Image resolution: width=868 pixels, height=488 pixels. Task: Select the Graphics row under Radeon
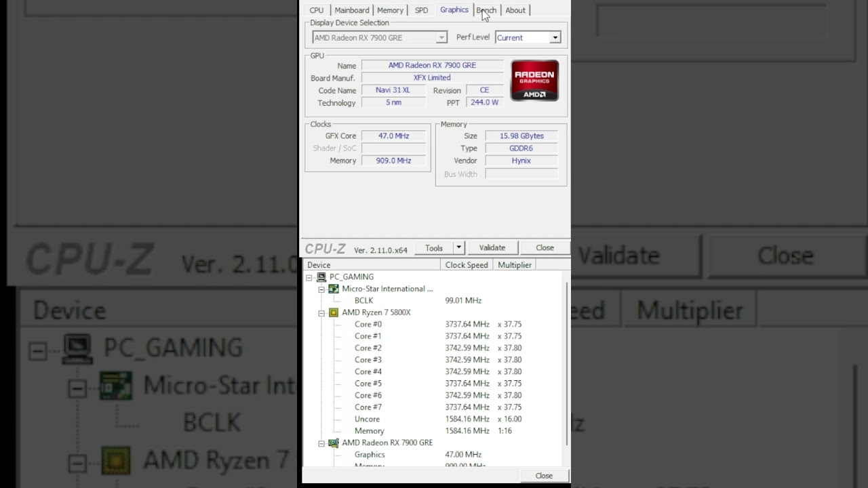[x=434, y=455]
